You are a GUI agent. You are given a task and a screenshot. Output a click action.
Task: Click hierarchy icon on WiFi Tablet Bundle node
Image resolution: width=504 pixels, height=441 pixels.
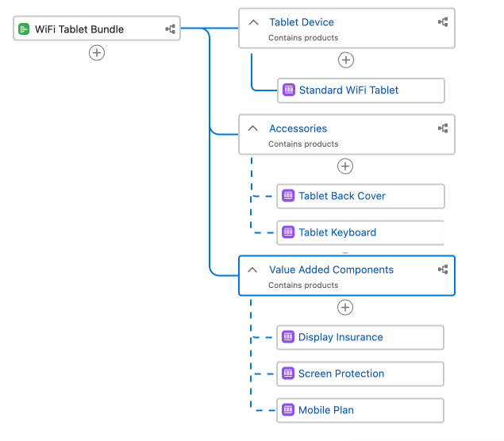click(x=170, y=29)
